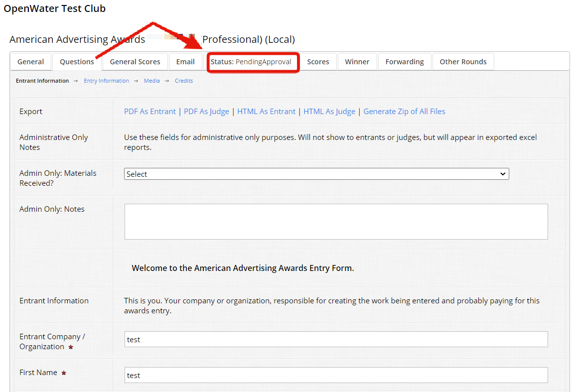Open the General tab
Screen dimensions: 578x392
point(30,62)
